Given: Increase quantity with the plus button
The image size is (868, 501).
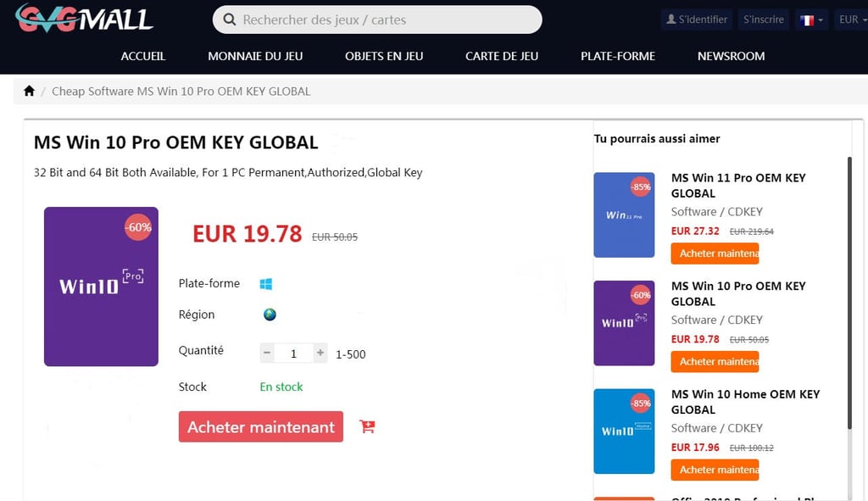Looking at the screenshot, I should [320, 353].
